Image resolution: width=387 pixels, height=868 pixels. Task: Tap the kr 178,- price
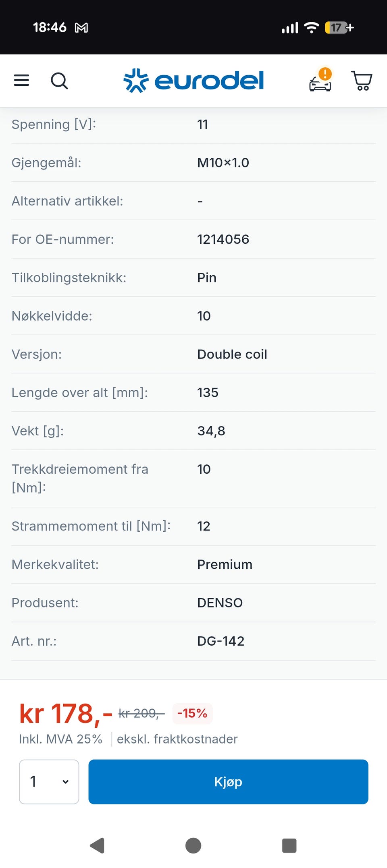pos(65,714)
